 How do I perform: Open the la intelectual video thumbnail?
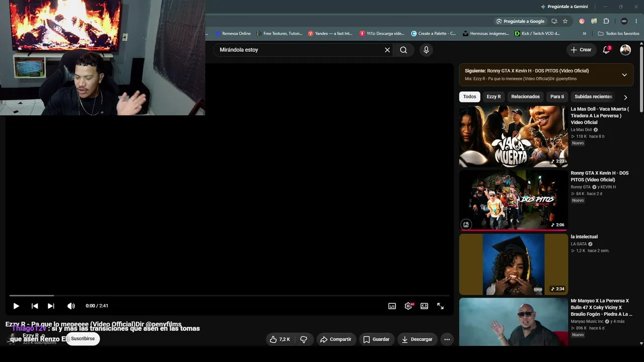tap(513, 264)
